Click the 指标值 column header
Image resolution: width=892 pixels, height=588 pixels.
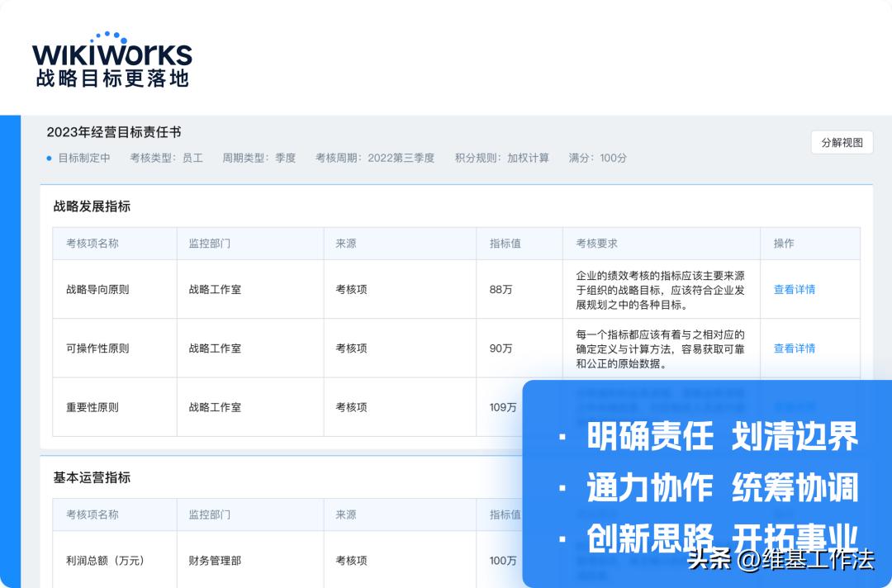[x=506, y=243]
